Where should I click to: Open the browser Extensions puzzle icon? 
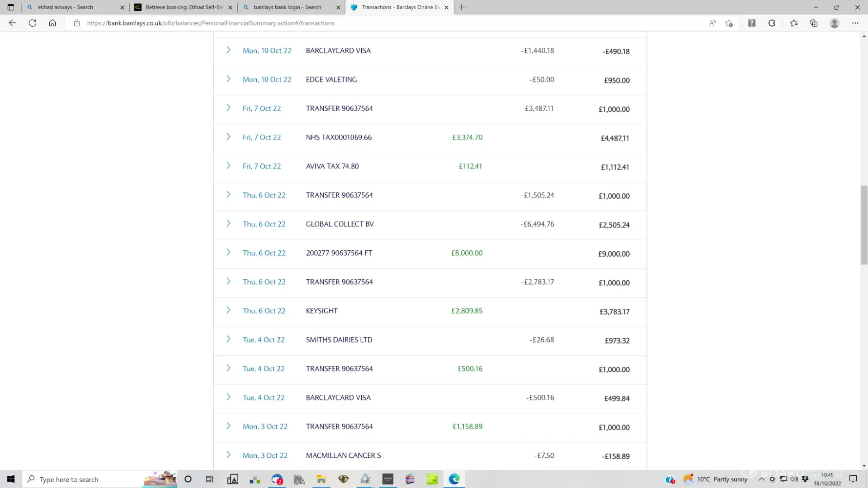point(772,23)
